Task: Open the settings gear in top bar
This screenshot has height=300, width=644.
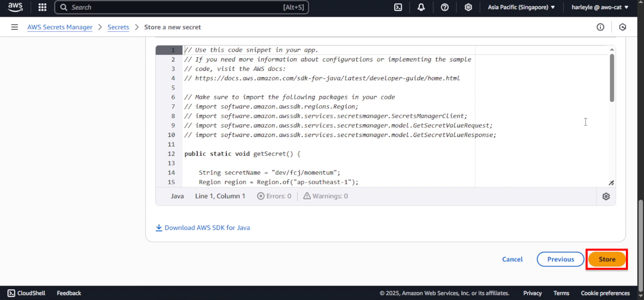Action: pyautogui.click(x=468, y=7)
